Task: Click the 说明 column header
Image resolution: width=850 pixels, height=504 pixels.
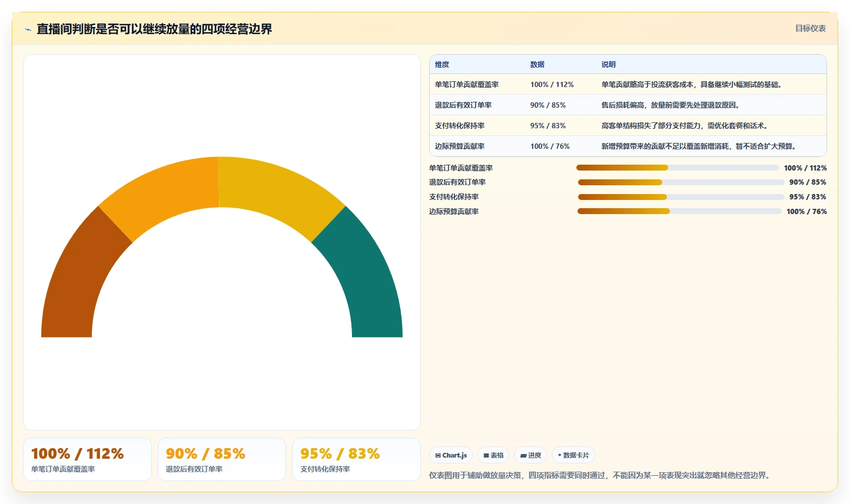Action: (x=609, y=65)
